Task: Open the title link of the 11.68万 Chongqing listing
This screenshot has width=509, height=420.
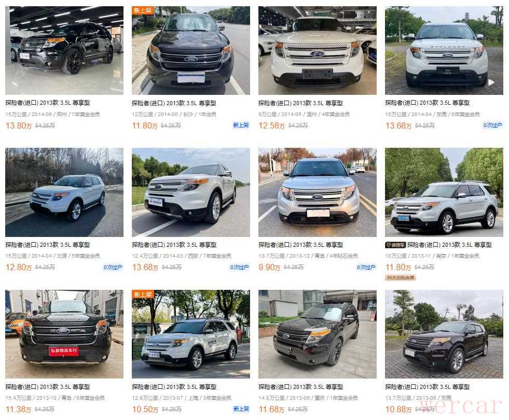Action: coord(301,387)
